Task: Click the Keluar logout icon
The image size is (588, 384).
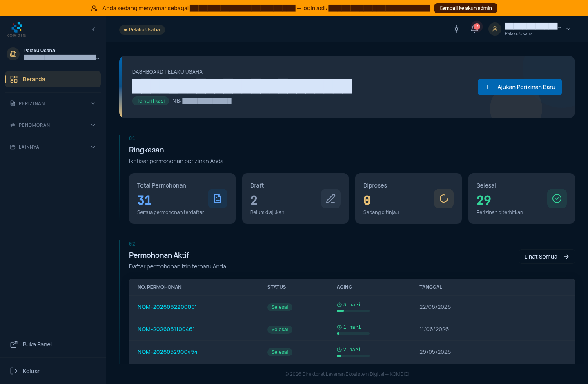Action: pyautogui.click(x=14, y=371)
